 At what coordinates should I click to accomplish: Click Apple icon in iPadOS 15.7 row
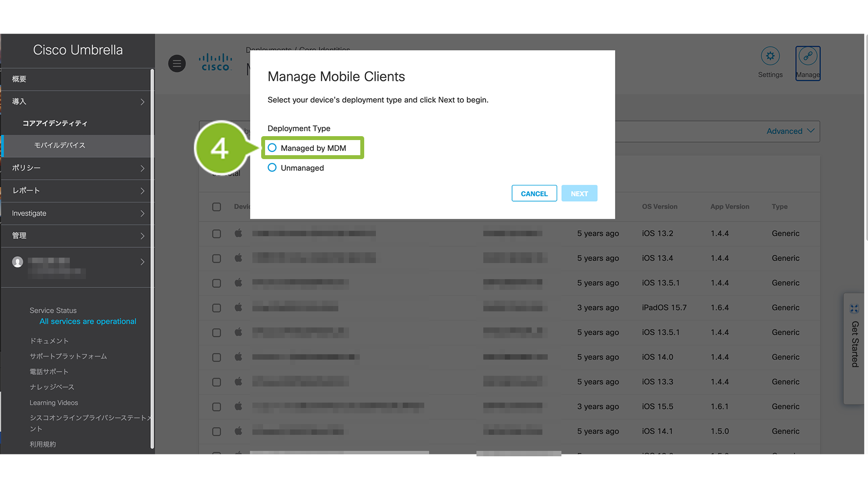238,307
